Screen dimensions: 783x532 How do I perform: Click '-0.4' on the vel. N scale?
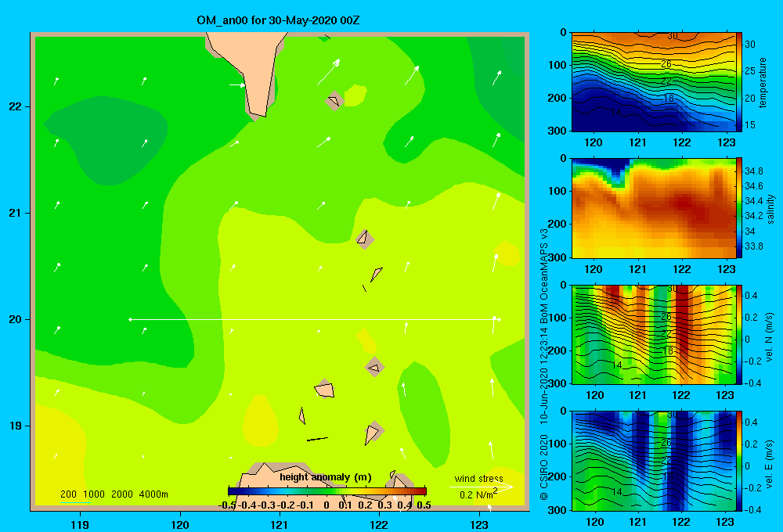click(752, 383)
